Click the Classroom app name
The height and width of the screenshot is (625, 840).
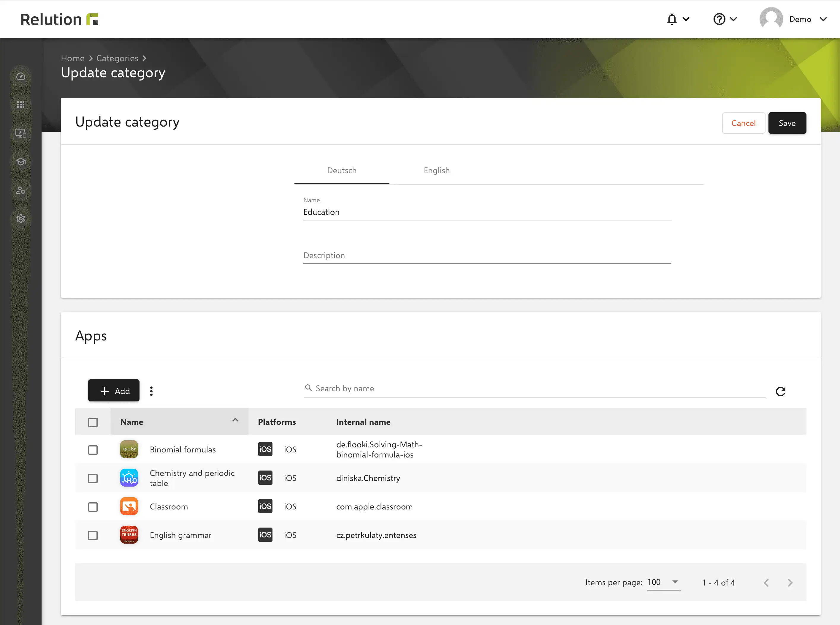point(169,506)
